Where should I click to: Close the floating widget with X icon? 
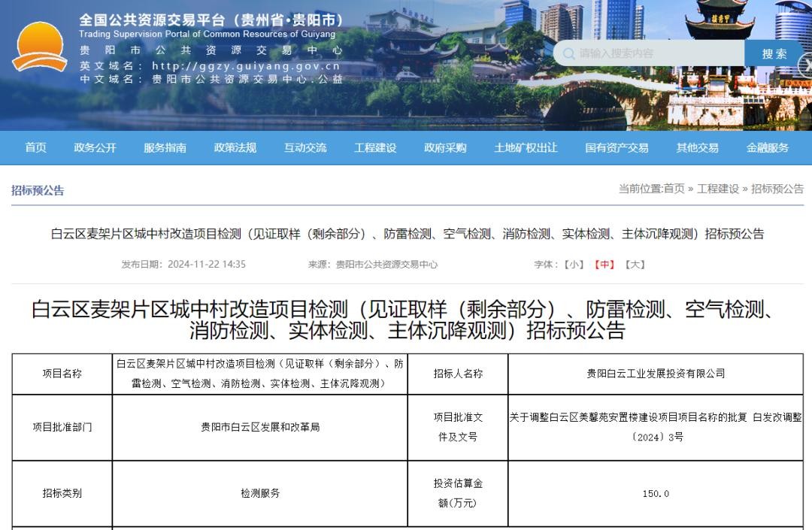point(805,65)
